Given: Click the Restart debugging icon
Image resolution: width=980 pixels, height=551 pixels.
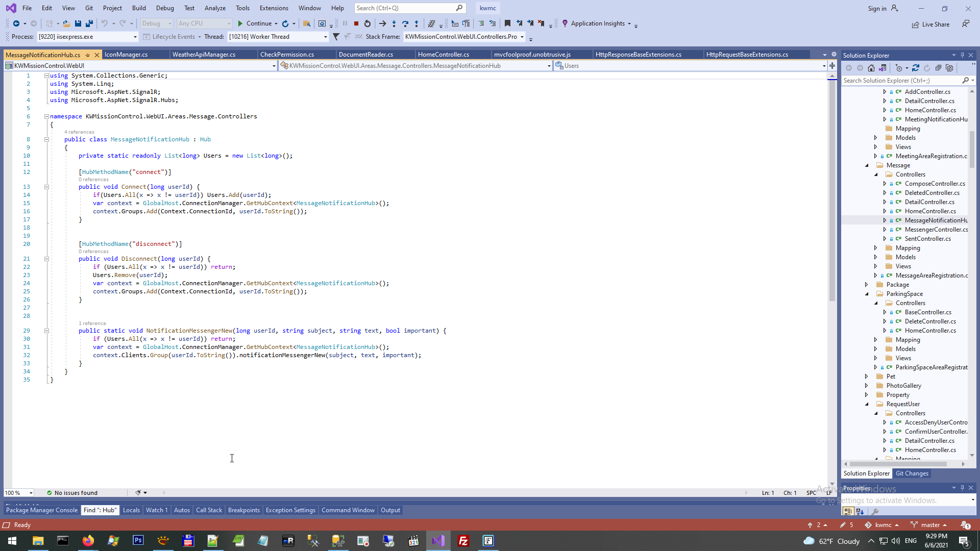Looking at the screenshot, I should pyautogui.click(x=367, y=23).
